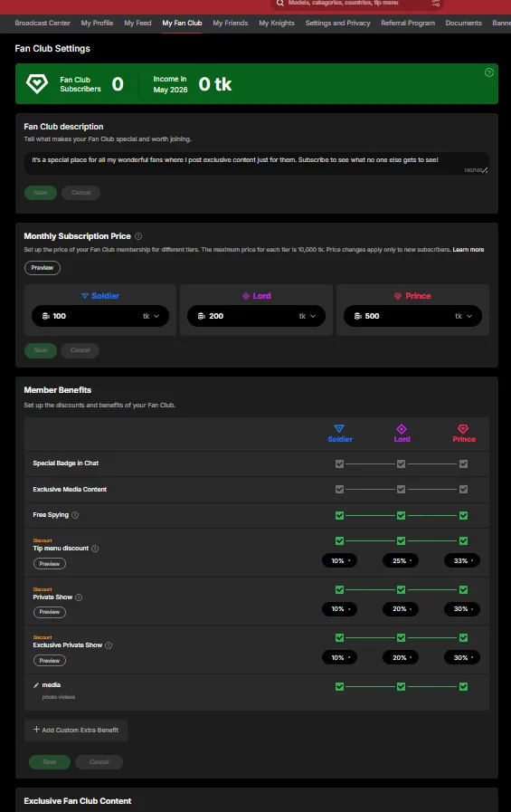This screenshot has width=511, height=812.
Task: Click the info icon beside Monthly Subscription Price
Action: pos(138,236)
